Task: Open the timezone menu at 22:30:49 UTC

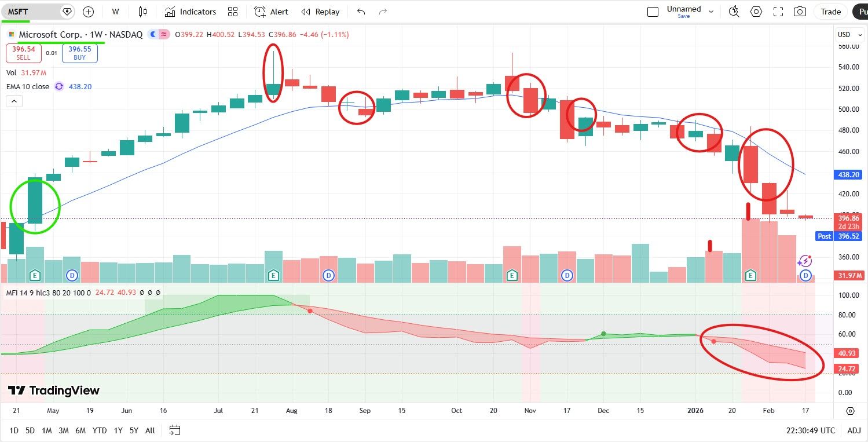Action: (810, 430)
